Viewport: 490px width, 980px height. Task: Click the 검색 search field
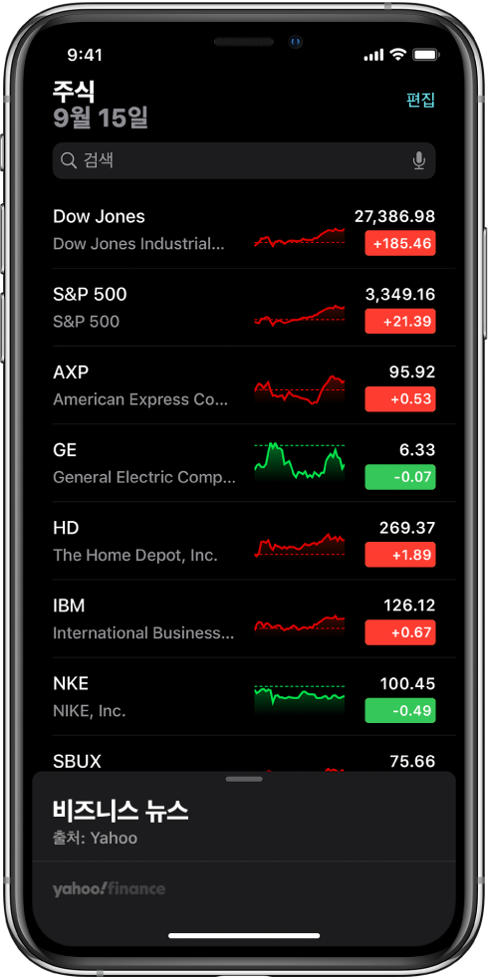click(x=244, y=161)
